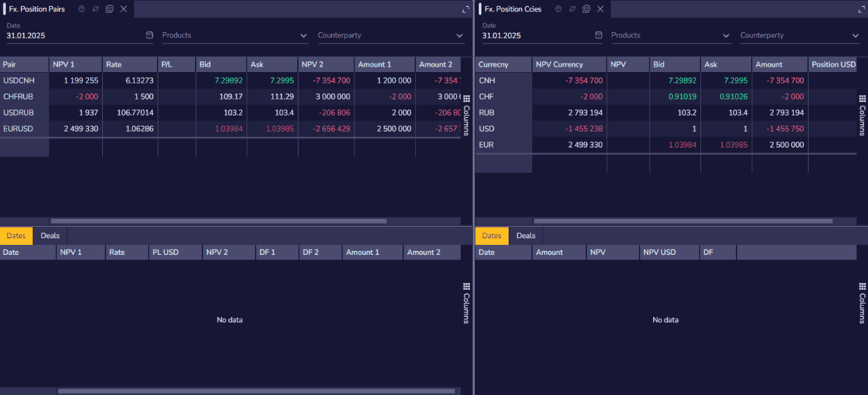Refresh the Fx. Position Ccies panel
This screenshot has height=395, width=868.
point(572,9)
